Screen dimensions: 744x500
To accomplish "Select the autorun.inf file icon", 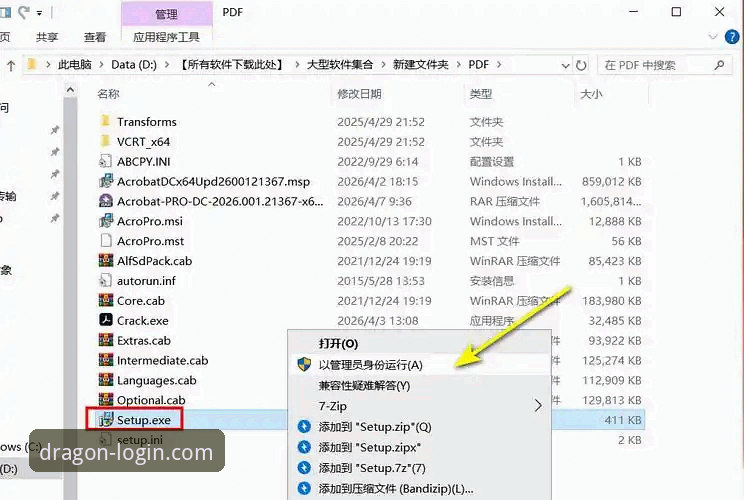I will coord(105,280).
